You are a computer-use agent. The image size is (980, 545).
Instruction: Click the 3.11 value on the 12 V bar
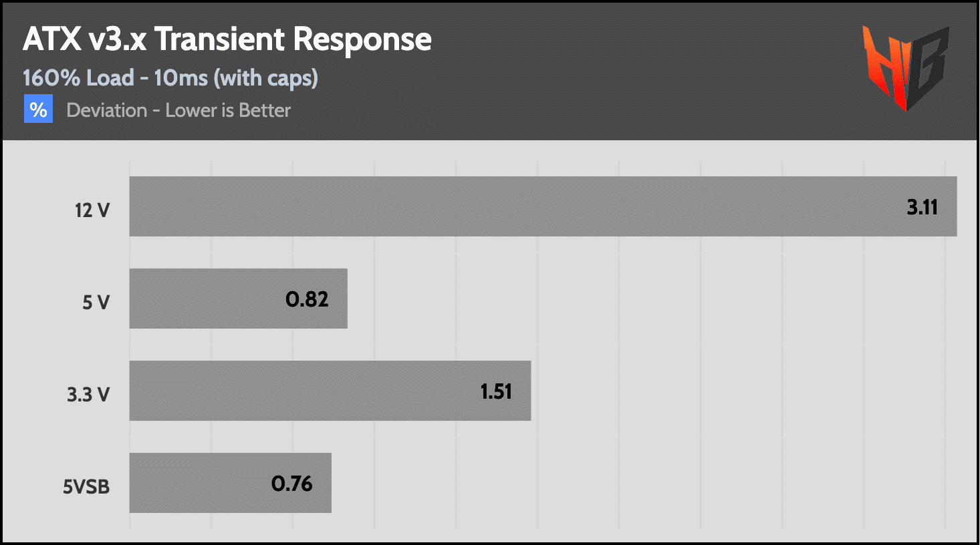(922, 208)
